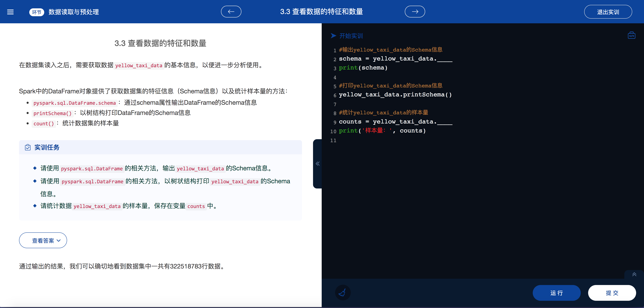Screen dimensions: 644x308
Task: Click code line 2 schema assignment
Action: coord(395,59)
